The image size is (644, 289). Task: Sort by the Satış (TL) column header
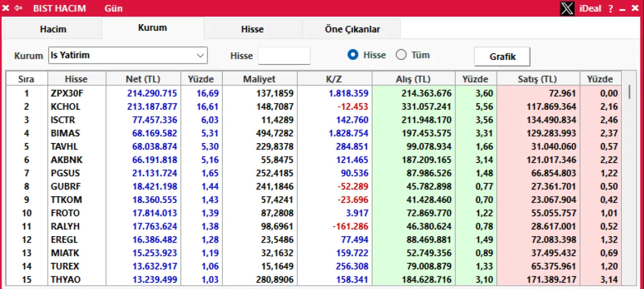click(538, 79)
